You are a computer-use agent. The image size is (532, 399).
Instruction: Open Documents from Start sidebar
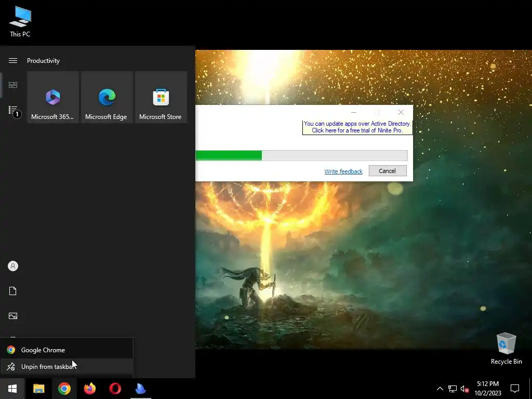pyautogui.click(x=13, y=291)
